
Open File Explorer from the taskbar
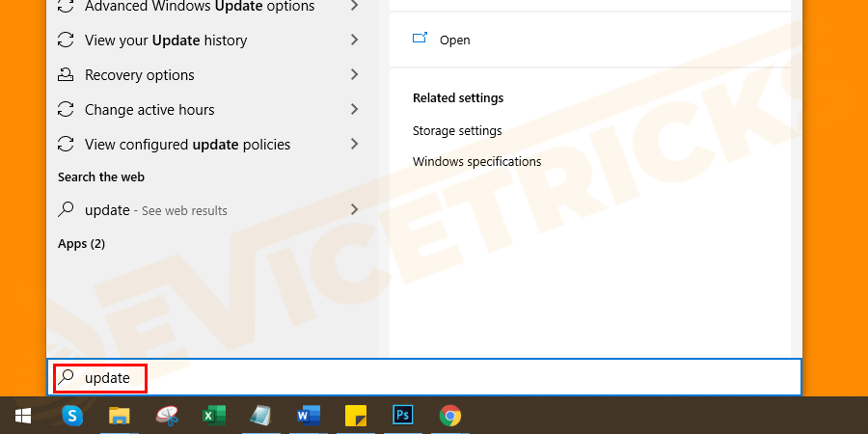119,416
